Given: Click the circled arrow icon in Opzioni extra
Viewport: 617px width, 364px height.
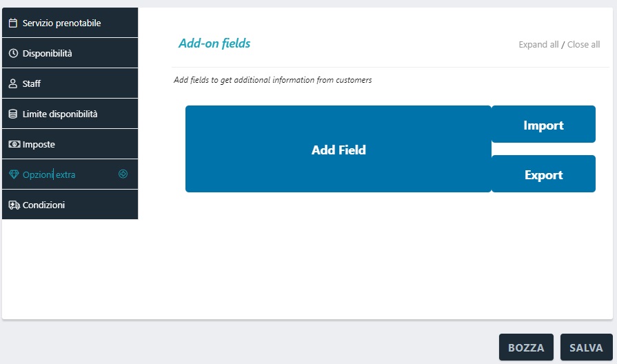Looking at the screenshot, I should pyautogui.click(x=123, y=174).
